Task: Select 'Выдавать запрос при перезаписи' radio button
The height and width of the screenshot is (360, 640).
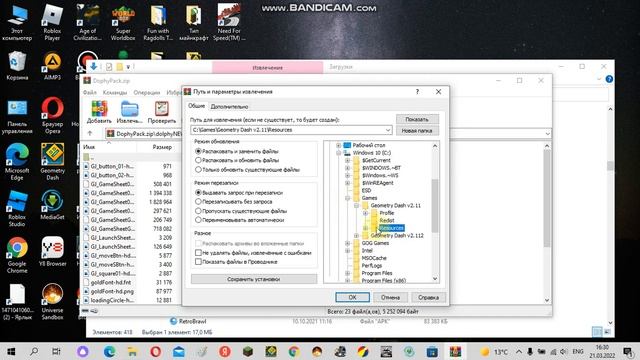Action: coord(198,192)
